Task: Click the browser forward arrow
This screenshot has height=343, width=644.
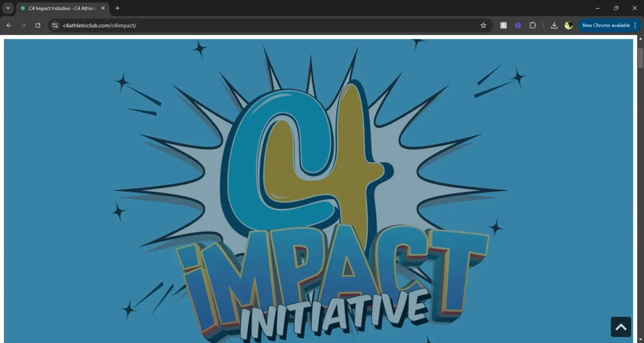Action: 23,25
